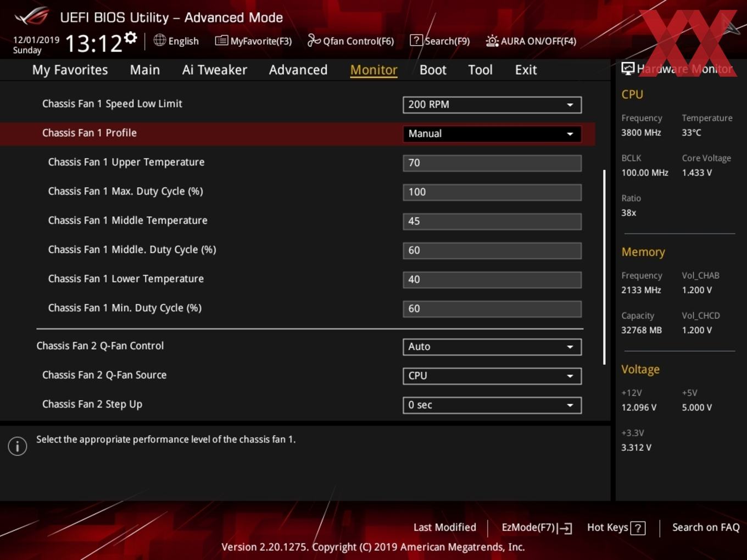
Task: Open the Chassis Fan 2 Q-Fan Source dropdown
Action: [492, 376]
